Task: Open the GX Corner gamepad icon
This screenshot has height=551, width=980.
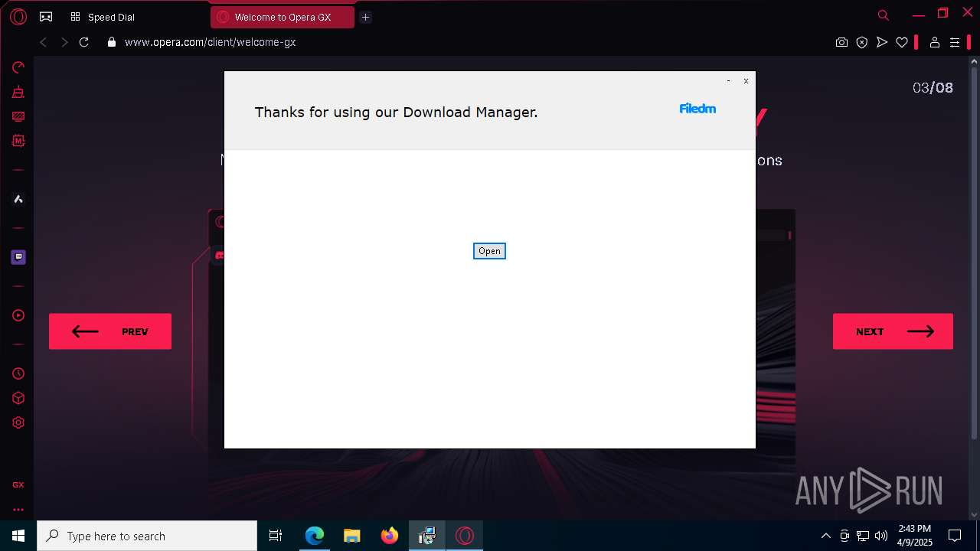Action: click(46, 17)
